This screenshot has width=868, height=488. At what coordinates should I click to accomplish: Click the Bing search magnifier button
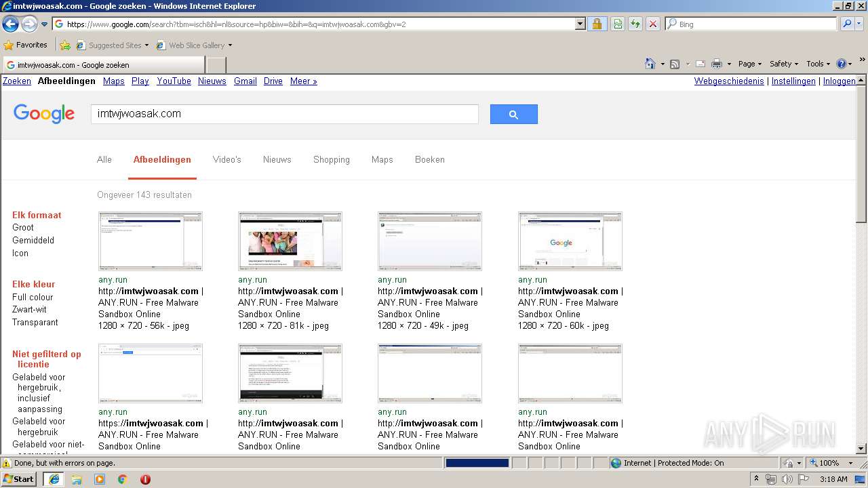click(x=846, y=24)
